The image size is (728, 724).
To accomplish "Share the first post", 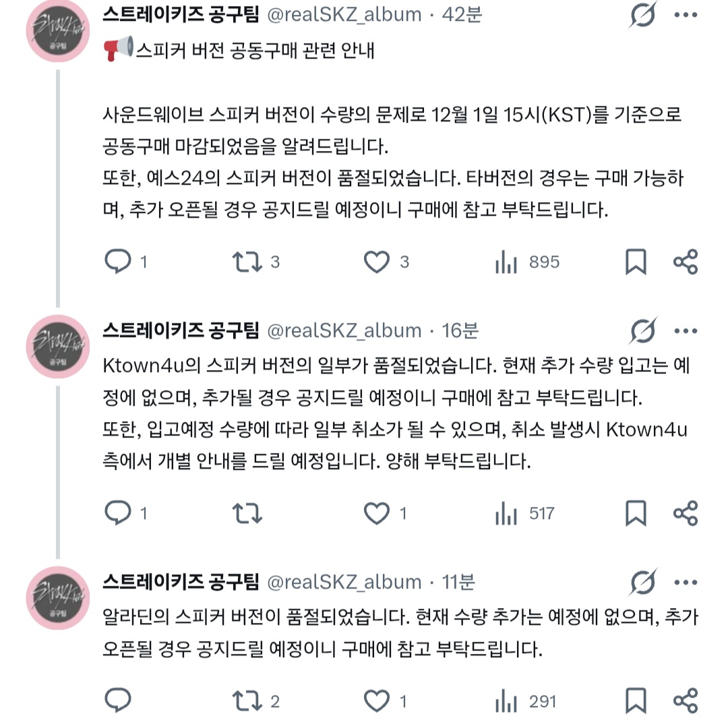I will [686, 262].
